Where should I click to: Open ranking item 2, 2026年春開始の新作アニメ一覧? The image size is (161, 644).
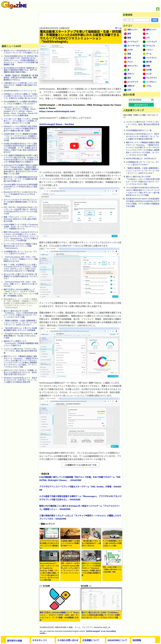(139, 130)
